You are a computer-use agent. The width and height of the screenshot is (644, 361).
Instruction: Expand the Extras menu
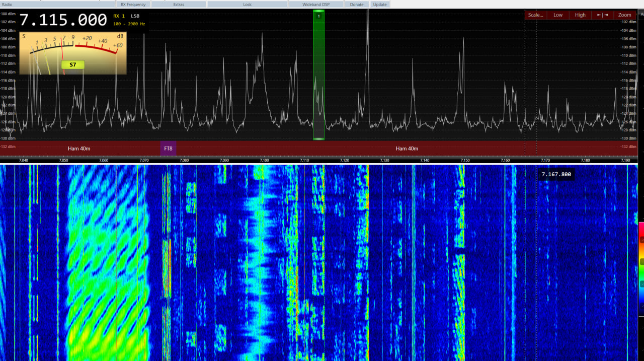pyautogui.click(x=178, y=5)
